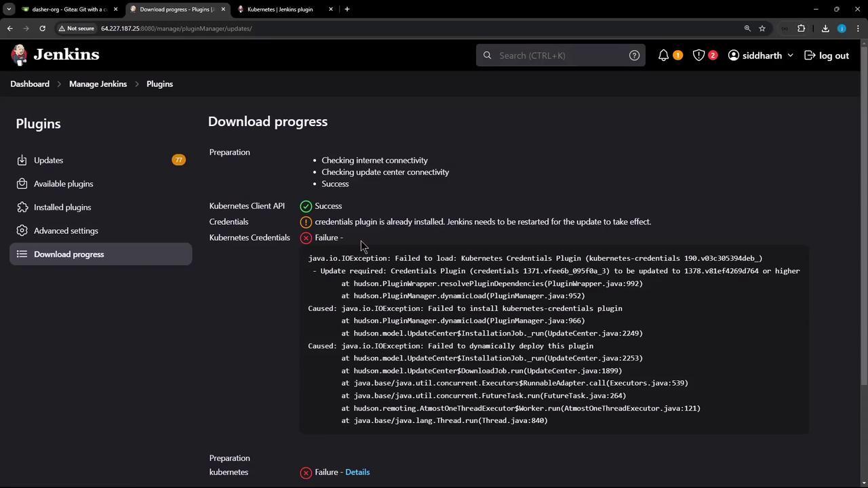The width and height of the screenshot is (868, 488).
Task: Switch to the Kubernetes Jenkins plugin tab
Action: 280,9
